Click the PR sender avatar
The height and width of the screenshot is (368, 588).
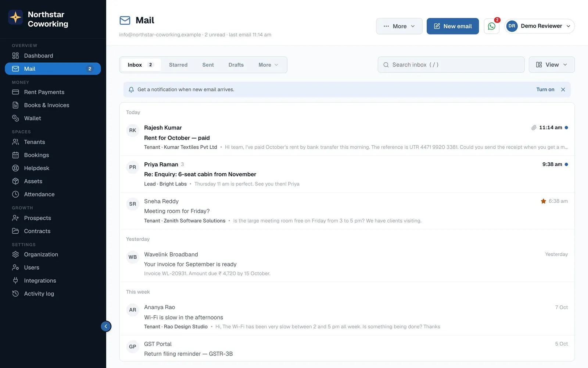coord(133,167)
